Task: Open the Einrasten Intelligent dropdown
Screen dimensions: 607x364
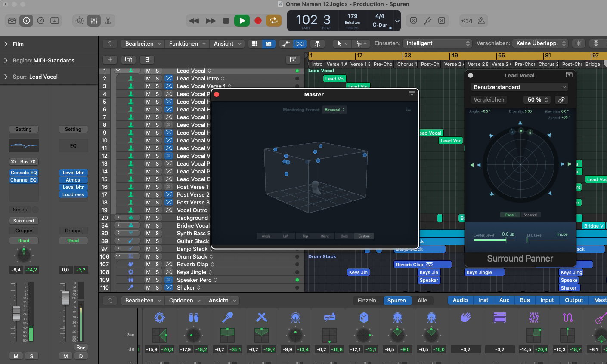Action: click(437, 43)
